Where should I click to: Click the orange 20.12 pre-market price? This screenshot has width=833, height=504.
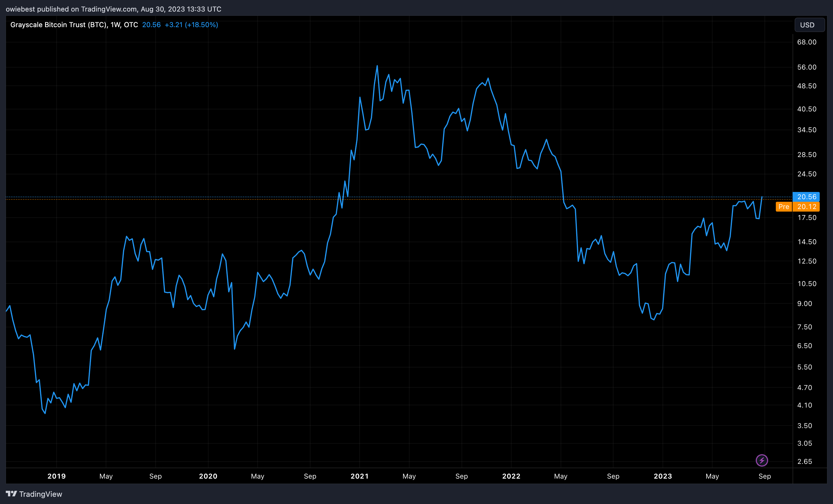(806, 206)
